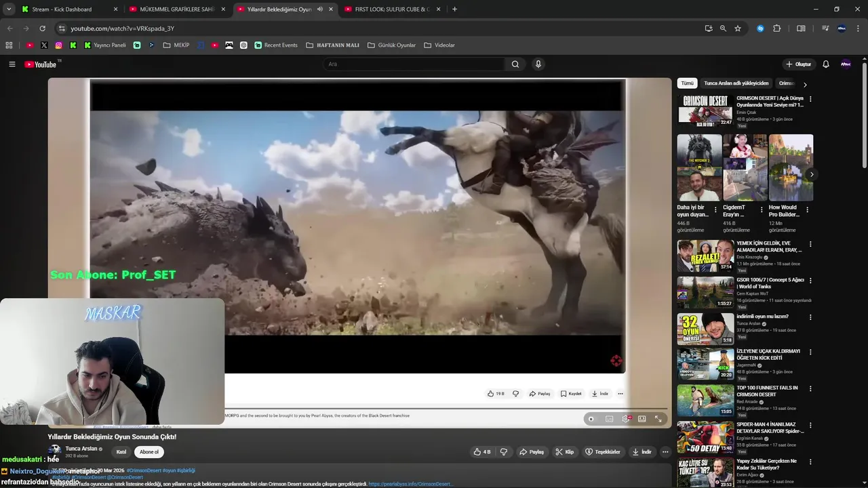Screen dimensions: 868x488
Task: Start voice search with the microphone icon
Action: tap(538, 64)
